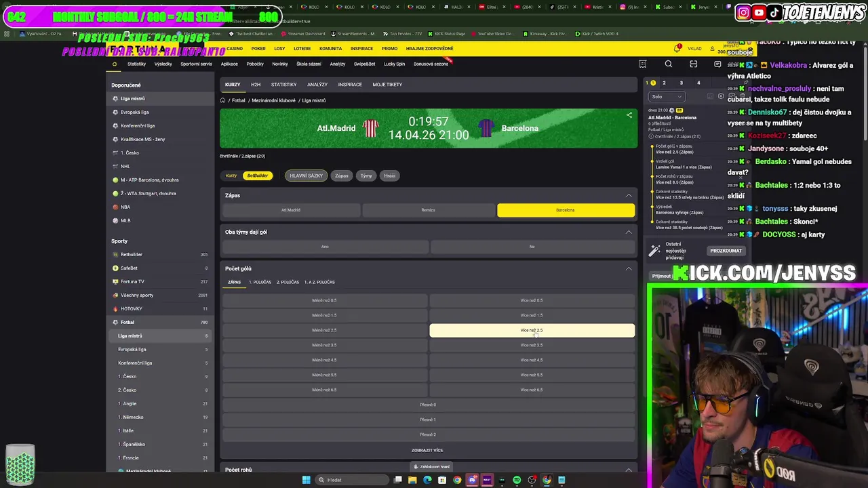Click the home icon in sports navigation

(115, 64)
